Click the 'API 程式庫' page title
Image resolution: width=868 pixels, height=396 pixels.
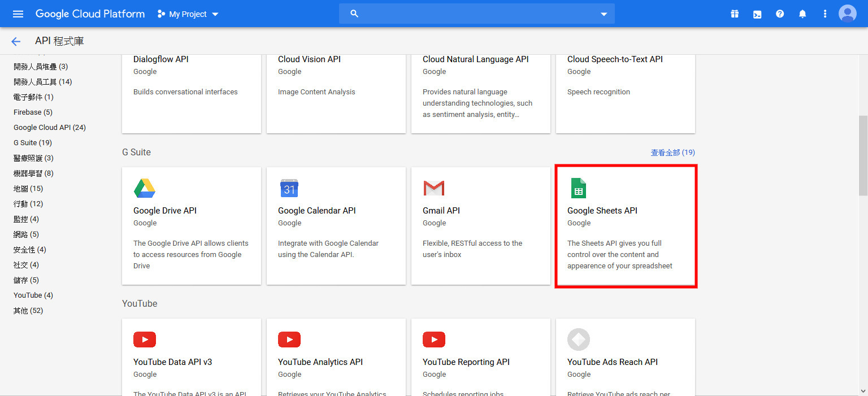click(60, 41)
